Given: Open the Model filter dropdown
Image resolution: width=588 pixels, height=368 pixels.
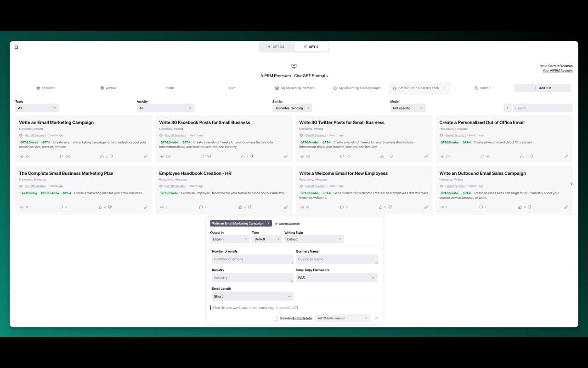Looking at the screenshot, I should 408,108.
